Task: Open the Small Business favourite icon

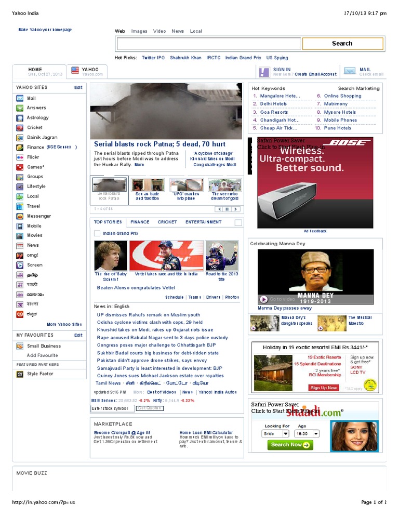Action: [x=20, y=346]
